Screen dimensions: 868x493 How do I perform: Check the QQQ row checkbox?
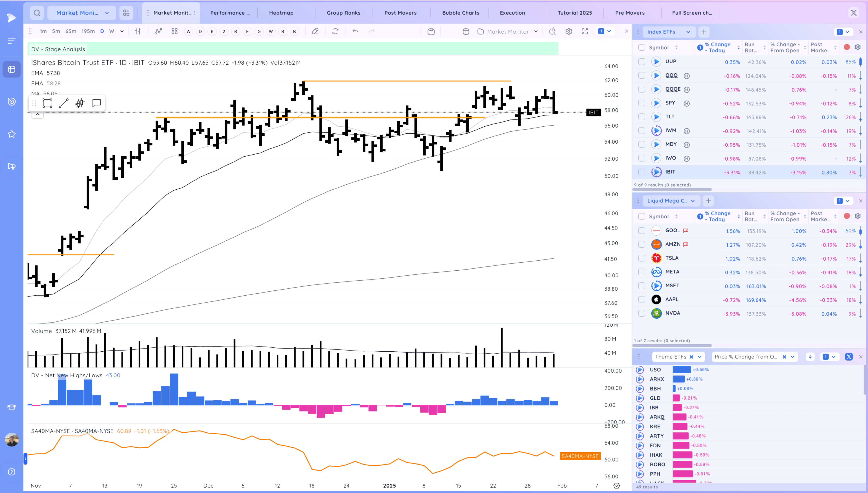coord(641,76)
